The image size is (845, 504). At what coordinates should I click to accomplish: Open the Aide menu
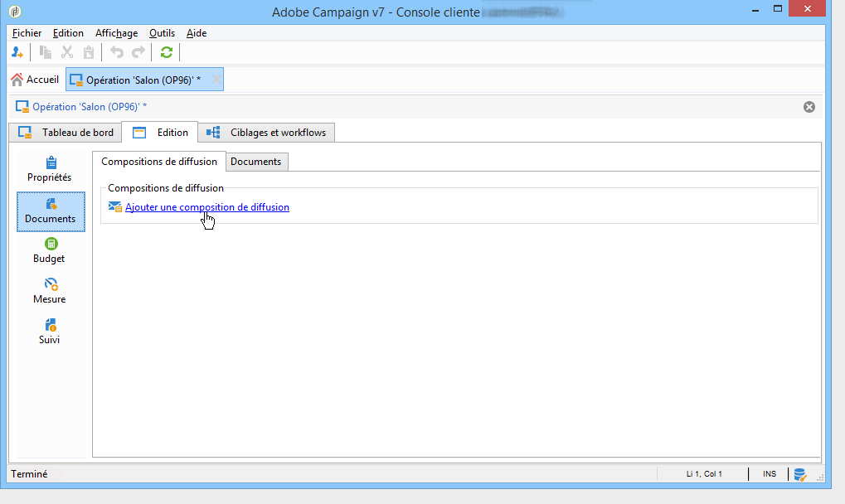click(x=197, y=33)
